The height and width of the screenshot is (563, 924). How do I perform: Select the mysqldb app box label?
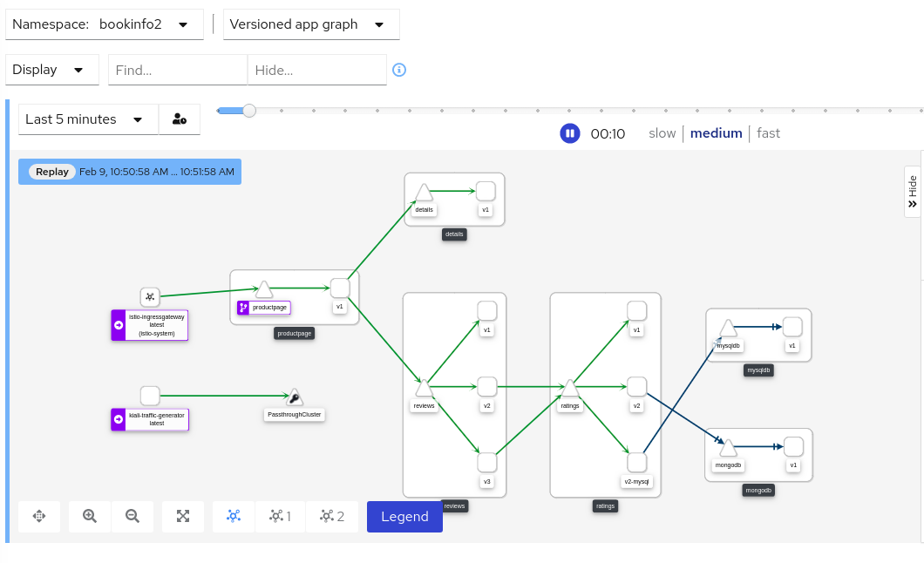pyautogui.click(x=758, y=370)
